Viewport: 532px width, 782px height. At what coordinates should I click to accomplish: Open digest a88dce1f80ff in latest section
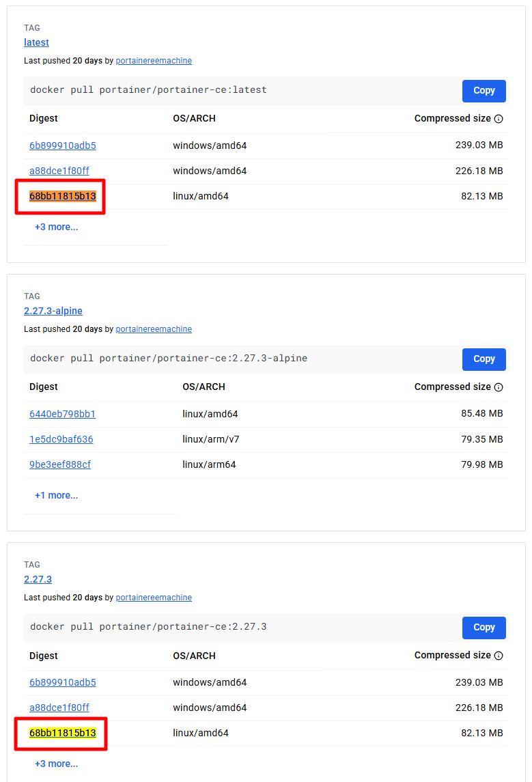(x=59, y=171)
